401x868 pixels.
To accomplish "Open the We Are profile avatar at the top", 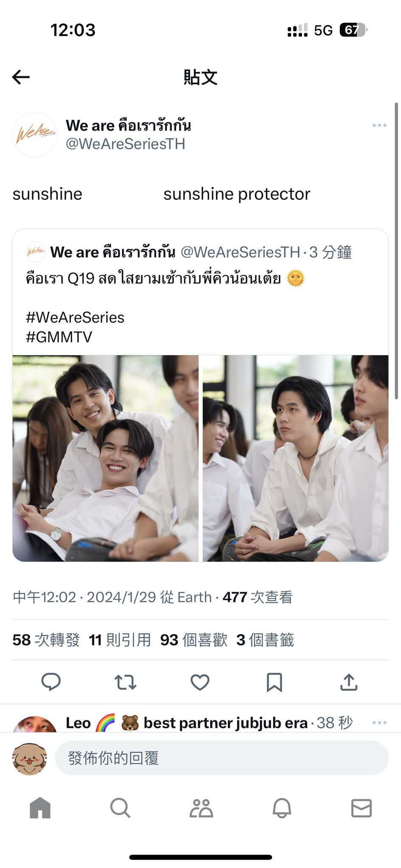I will (x=35, y=134).
